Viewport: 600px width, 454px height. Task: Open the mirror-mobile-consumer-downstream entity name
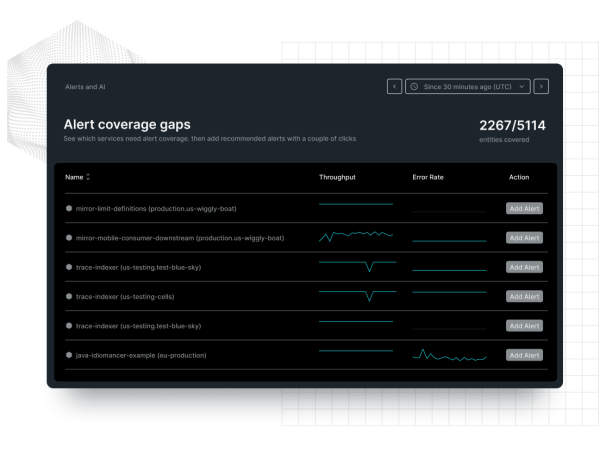[x=180, y=238]
